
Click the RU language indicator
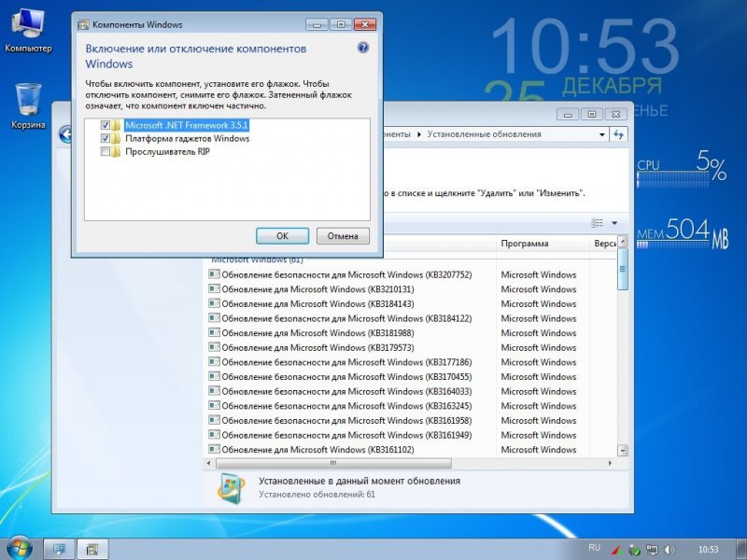click(594, 548)
